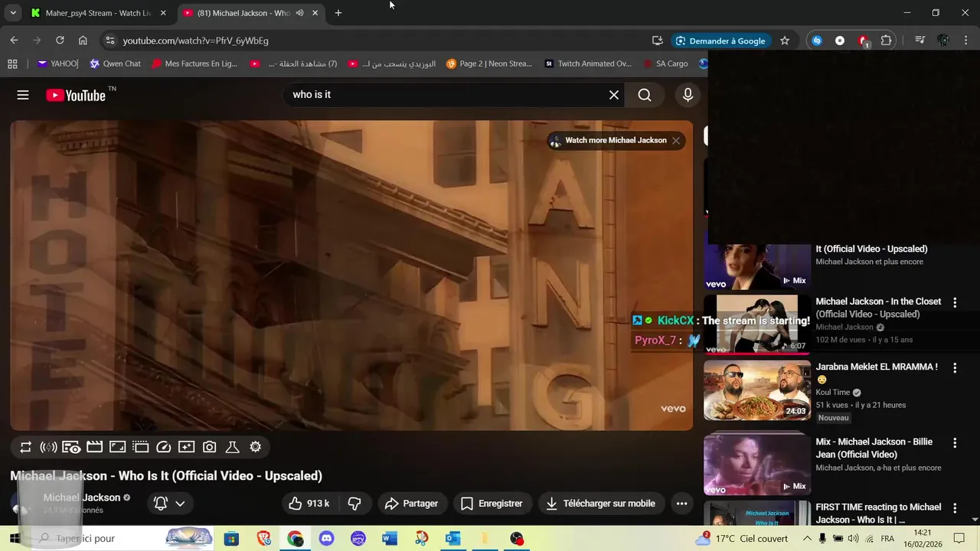Click the pop-up player dotted window icon
Image resolution: width=980 pixels, height=551 pixels.
click(x=140, y=447)
